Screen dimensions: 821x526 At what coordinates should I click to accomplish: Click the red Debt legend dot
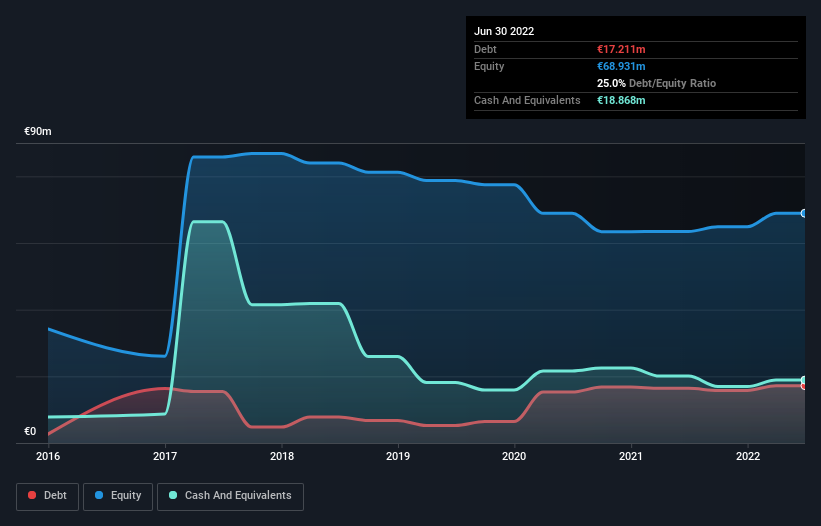click(32, 495)
